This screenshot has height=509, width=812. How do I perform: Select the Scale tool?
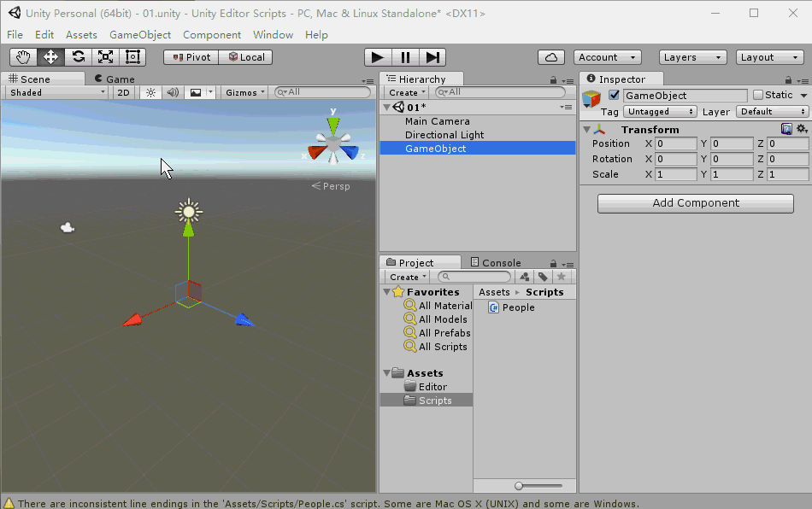point(105,57)
